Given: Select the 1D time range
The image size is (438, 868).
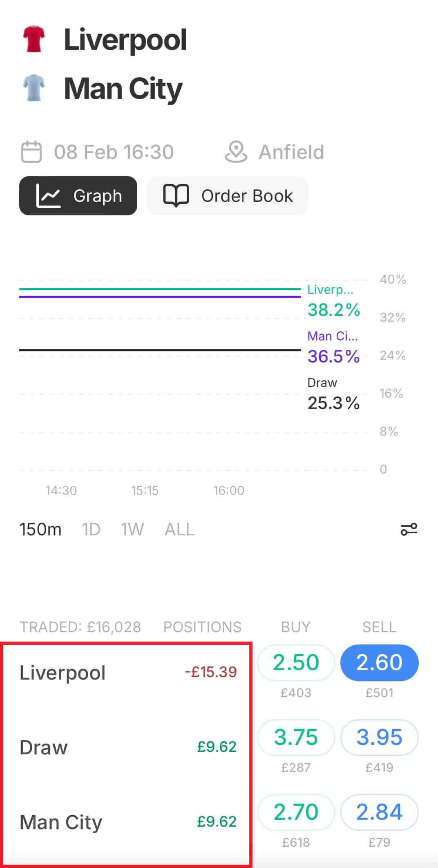Looking at the screenshot, I should coord(91,530).
